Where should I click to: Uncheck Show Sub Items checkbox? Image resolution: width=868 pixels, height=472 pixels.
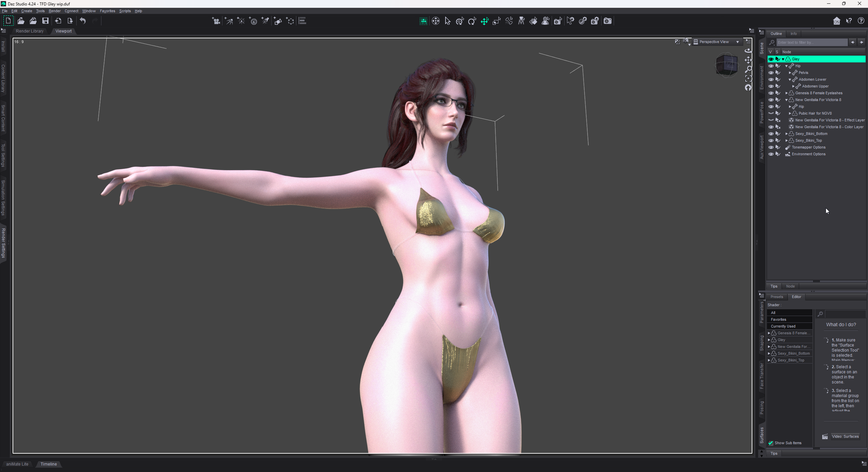[x=771, y=443]
